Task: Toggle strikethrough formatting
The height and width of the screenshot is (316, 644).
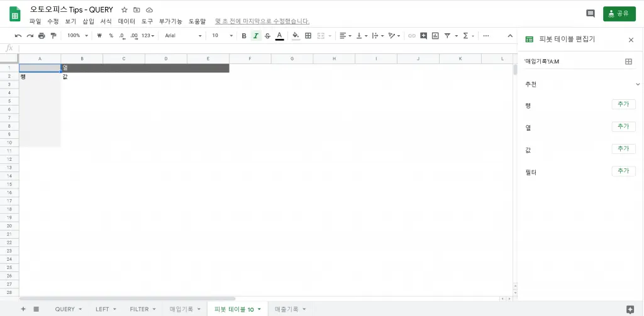Action: [267, 36]
